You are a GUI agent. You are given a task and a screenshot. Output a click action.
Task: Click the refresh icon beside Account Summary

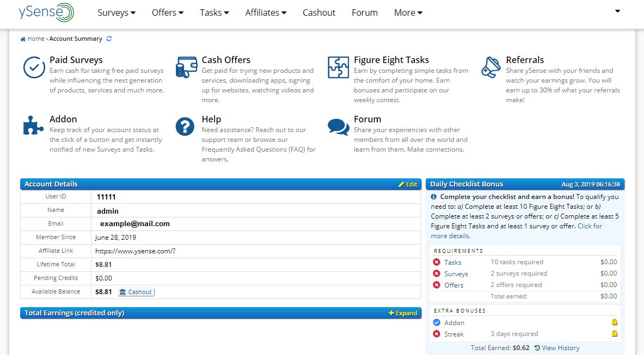tap(109, 39)
